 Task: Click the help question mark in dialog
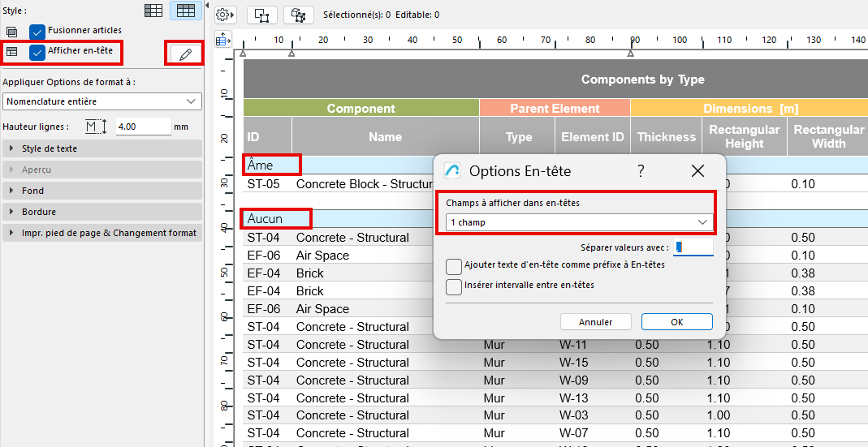point(641,170)
